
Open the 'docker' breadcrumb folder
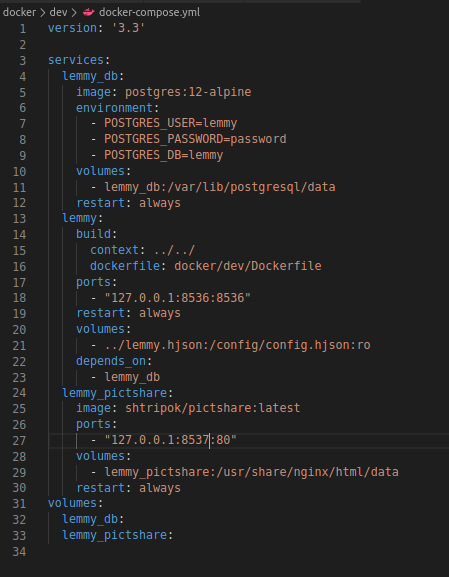coord(19,12)
